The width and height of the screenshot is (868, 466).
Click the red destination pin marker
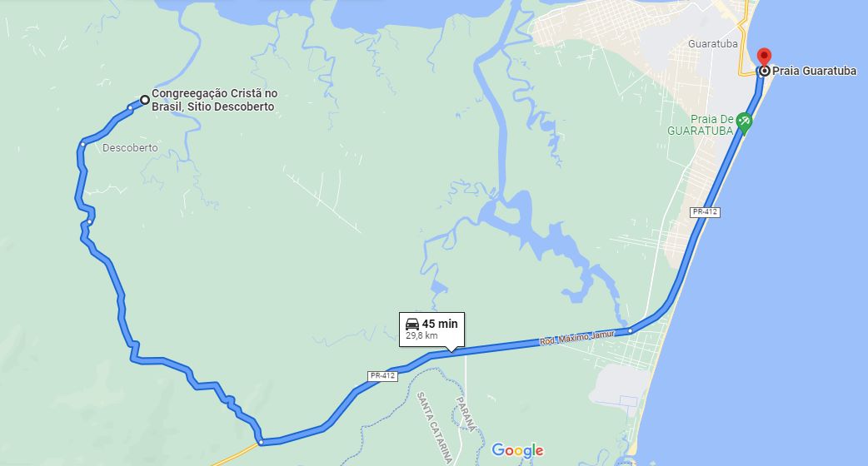765,57
